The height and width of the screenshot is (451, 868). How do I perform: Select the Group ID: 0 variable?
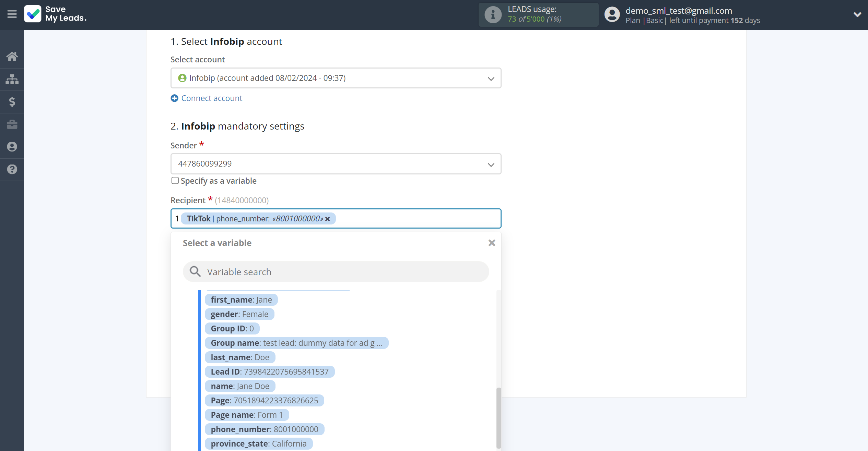click(232, 329)
